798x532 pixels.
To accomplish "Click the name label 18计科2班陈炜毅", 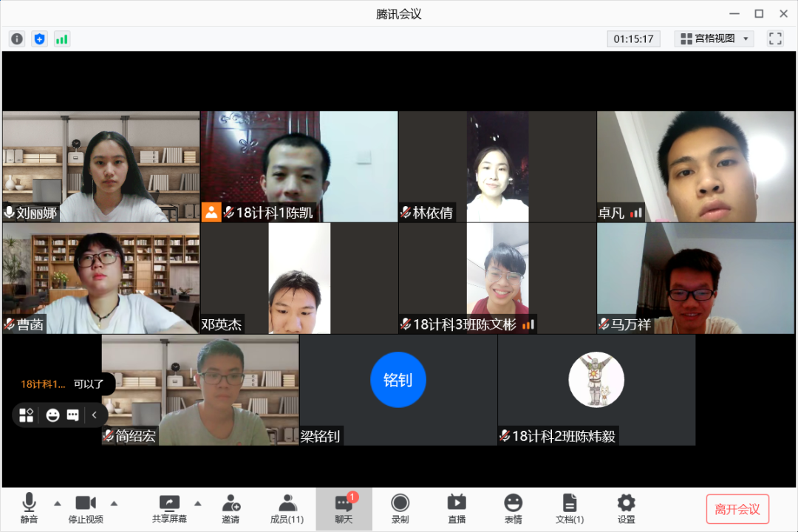I will tap(564, 436).
